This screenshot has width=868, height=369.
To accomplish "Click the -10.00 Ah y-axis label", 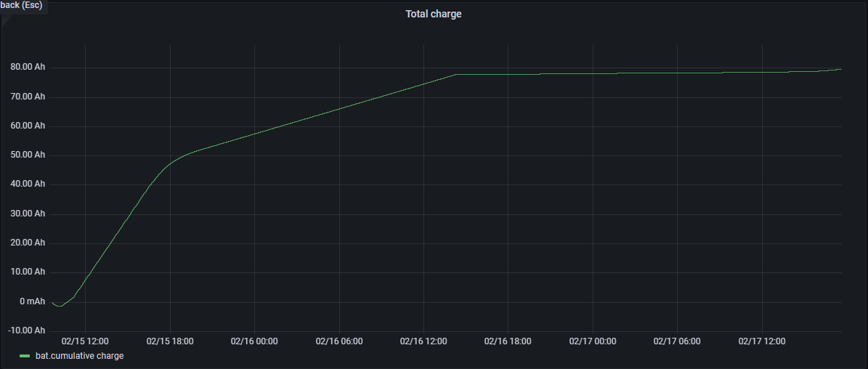I will click(x=26, y=331).
